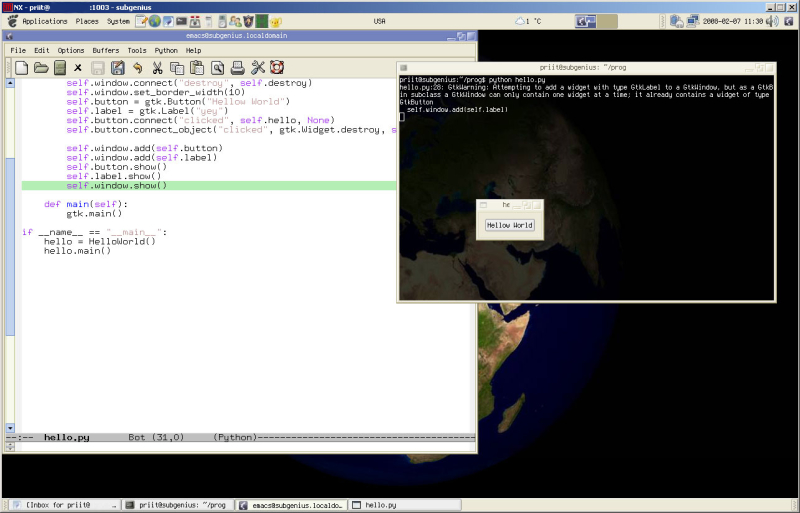Viewport: 800px width, 513px height.
Task: Click the Search magnifier icon in Emacs toolbar
Action: click(x=217, y=67)
